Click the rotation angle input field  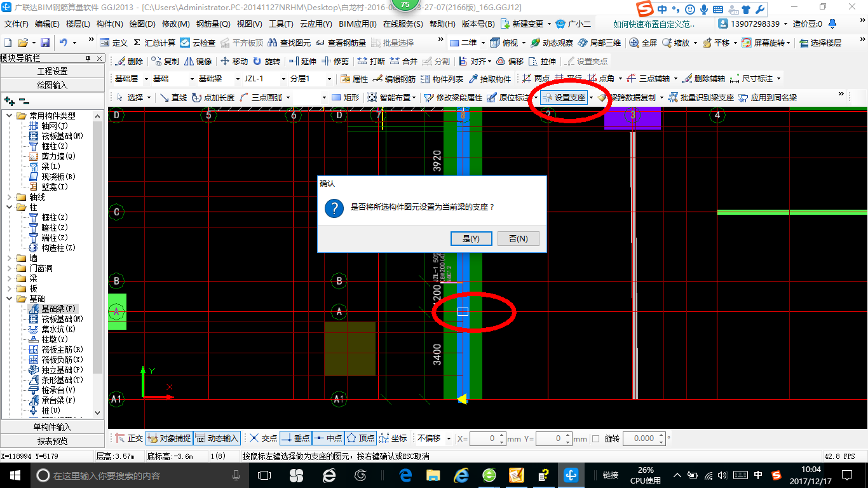point(644,438)
